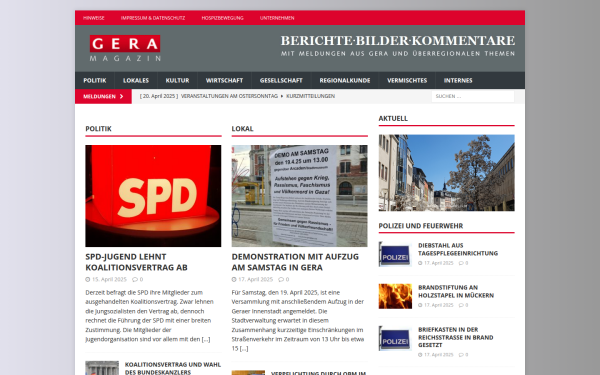Open the Politik section heading
This screenshot has width=600, height=375.
point(98,129)
